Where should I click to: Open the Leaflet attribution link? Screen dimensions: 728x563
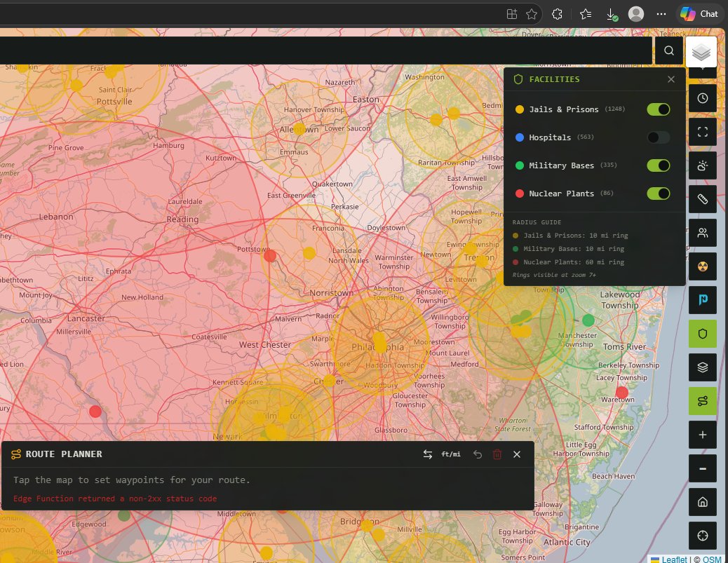tap(674, 559)
